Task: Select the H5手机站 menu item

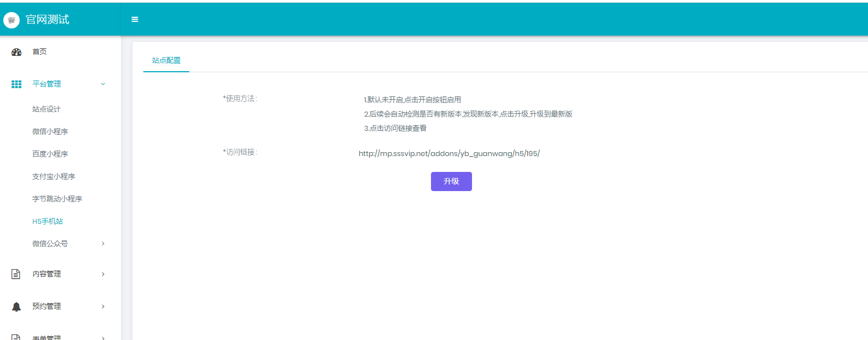Action: (48, 221)
